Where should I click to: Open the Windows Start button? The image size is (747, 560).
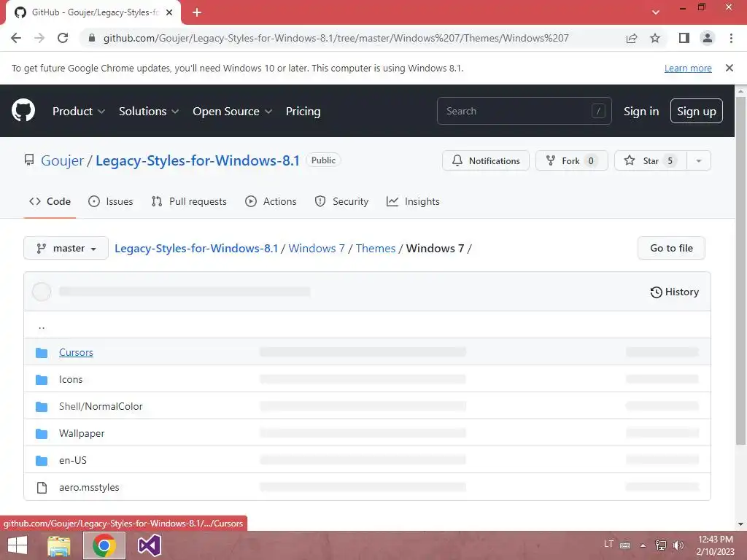18,545
